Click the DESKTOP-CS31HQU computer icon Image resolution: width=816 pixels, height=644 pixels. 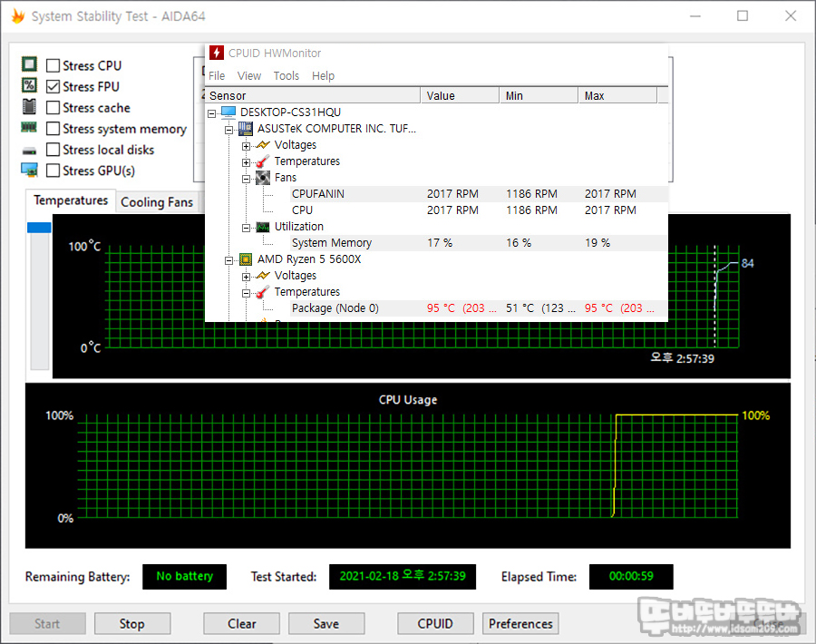228,112
